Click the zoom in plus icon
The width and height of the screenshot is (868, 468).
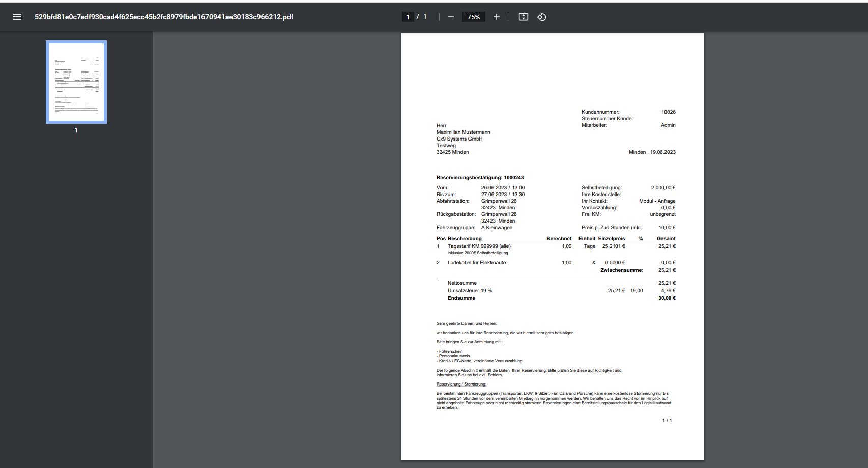pos(496,17)
